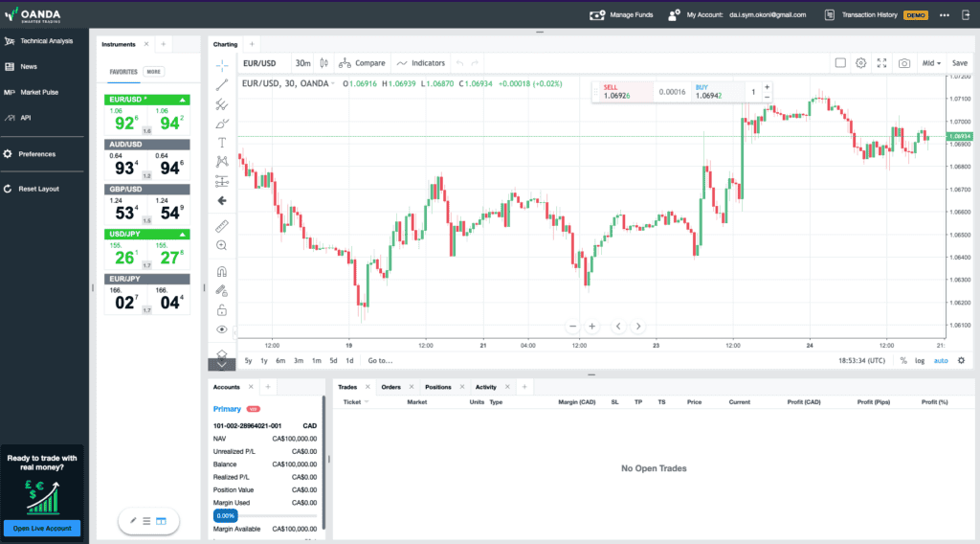Switch to the Orders tab
Image resolution: width=980 pixels, height=544 pixels.
[x=391, y=387]
